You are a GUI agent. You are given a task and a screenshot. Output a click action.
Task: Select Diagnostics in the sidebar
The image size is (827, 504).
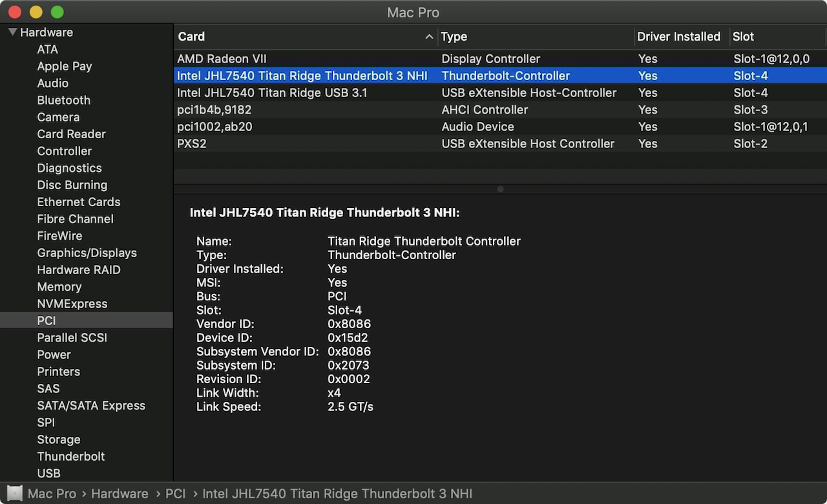tap(70, 168)
